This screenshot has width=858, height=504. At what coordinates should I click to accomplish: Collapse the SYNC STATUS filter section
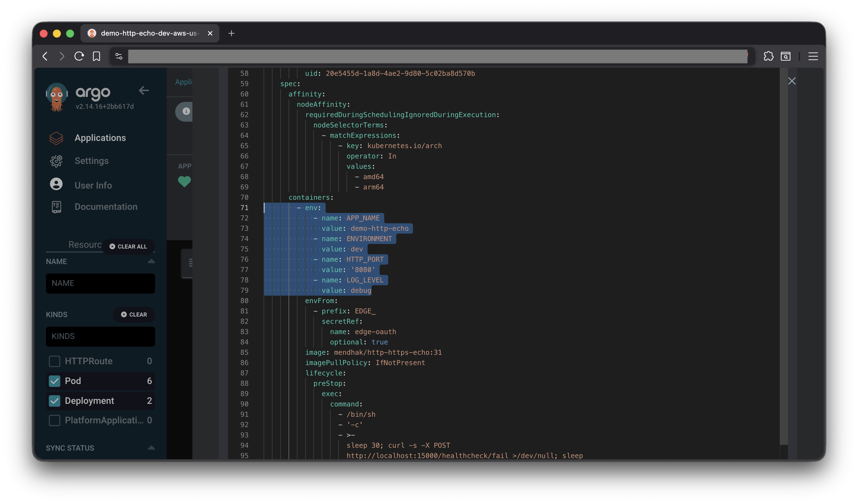coord(151,447)
